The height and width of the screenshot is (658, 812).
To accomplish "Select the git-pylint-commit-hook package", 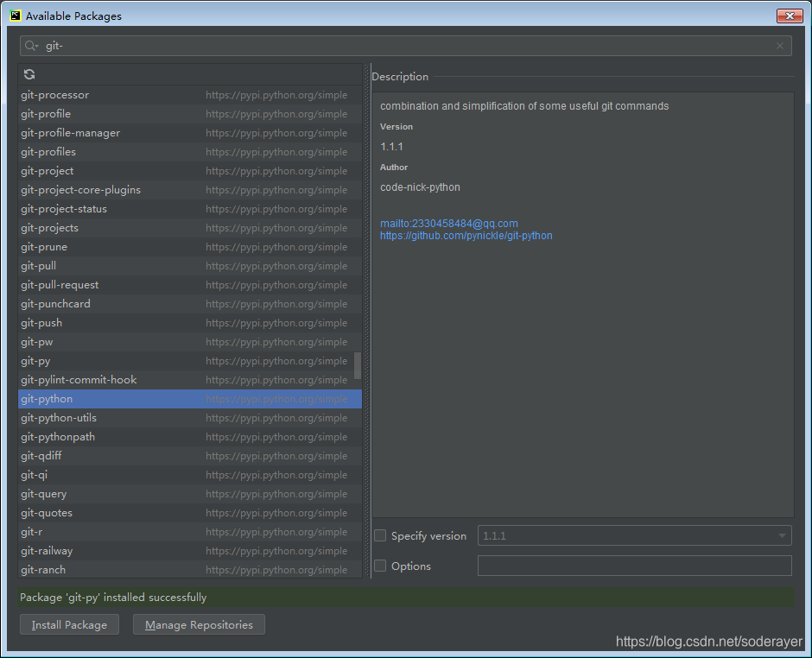I will pyautogui.click(x=79, y=379).
